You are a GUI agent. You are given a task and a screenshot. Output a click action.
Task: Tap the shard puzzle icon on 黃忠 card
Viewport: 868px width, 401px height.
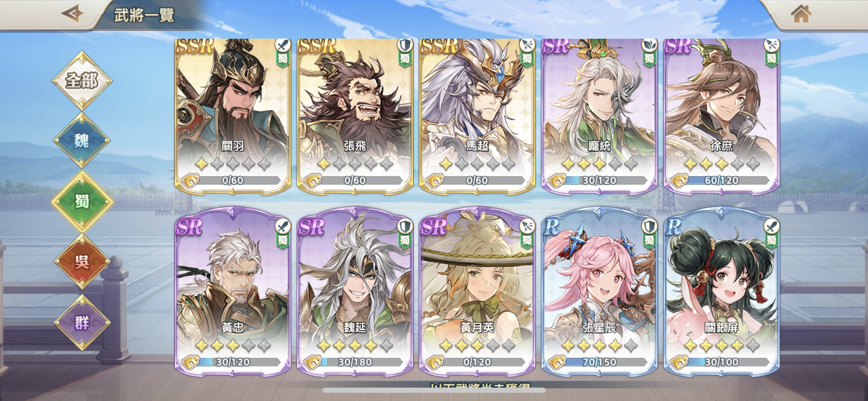[x=190, y=362]
